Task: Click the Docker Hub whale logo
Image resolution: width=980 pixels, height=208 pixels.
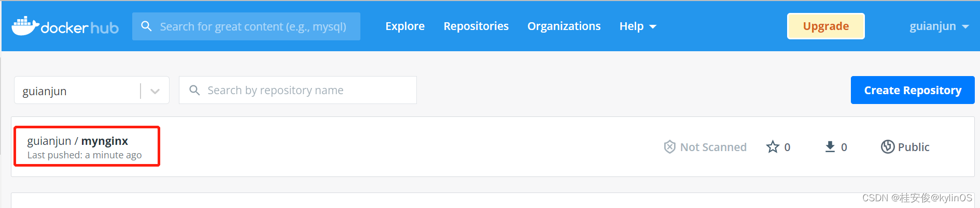Action: (25, 26)
